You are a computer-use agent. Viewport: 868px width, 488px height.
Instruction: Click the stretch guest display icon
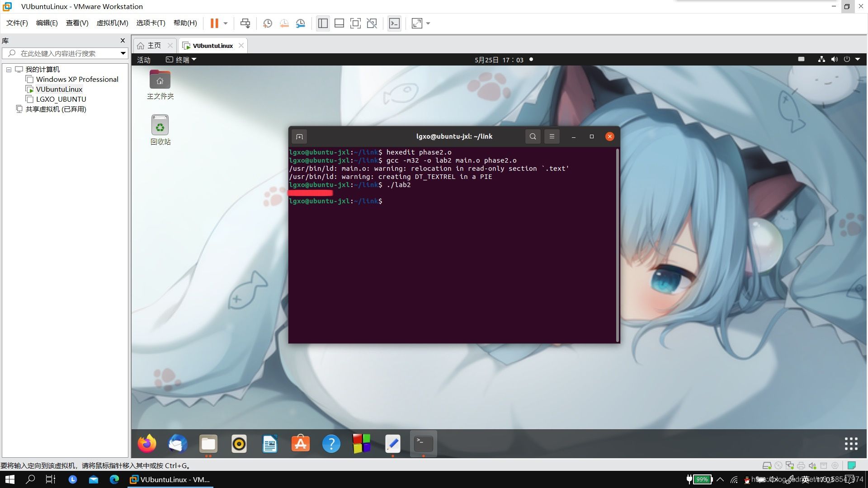click(417, 23)
